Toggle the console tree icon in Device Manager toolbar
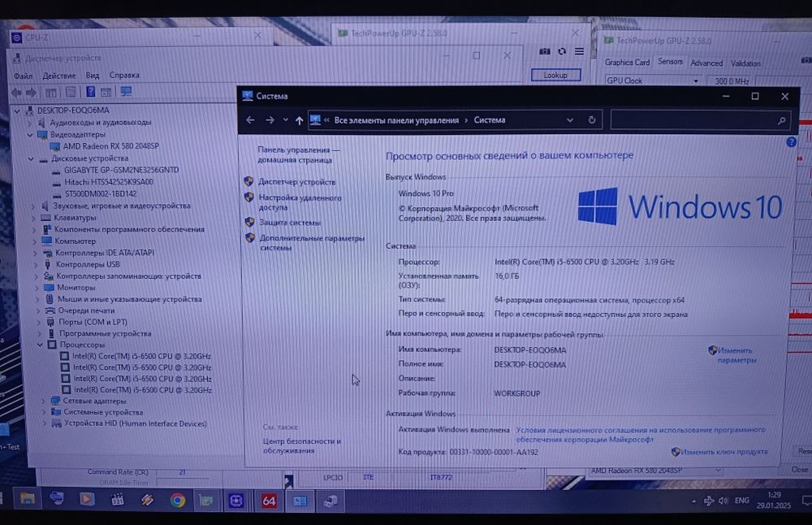The image size is (812, 525). coord(50,93)
